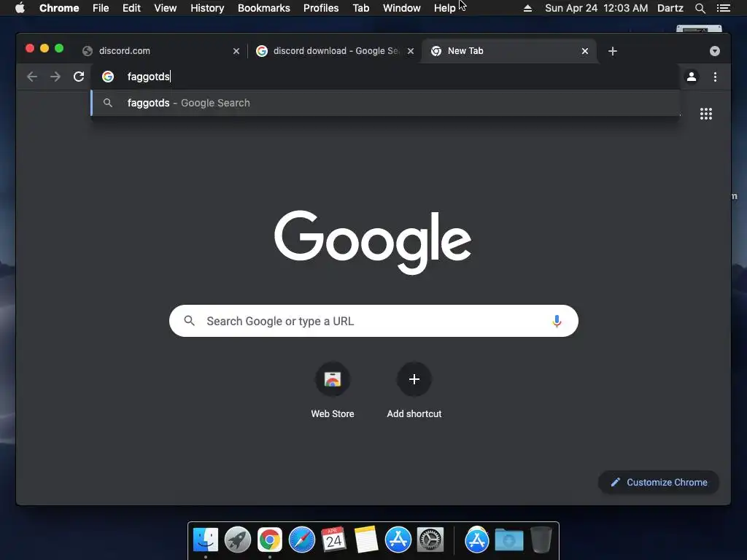747x560 pixels.
Task: Go back with the left arrow button
Action: click(x=32, y=77)
